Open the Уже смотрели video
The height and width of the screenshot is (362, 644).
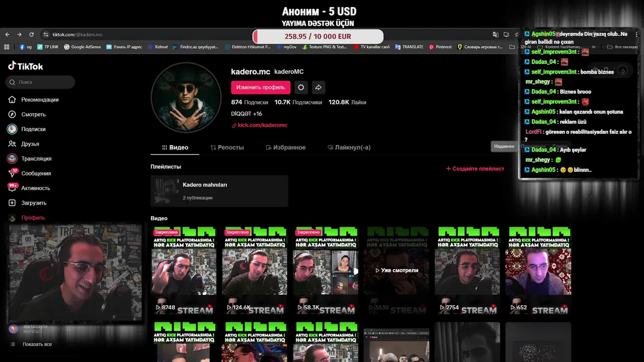tap(396, 270)
